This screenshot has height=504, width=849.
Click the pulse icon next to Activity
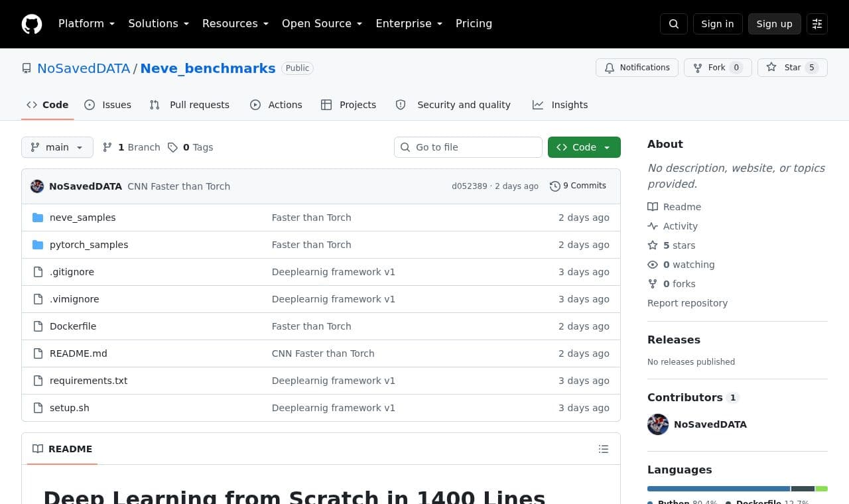click(653, 226)
